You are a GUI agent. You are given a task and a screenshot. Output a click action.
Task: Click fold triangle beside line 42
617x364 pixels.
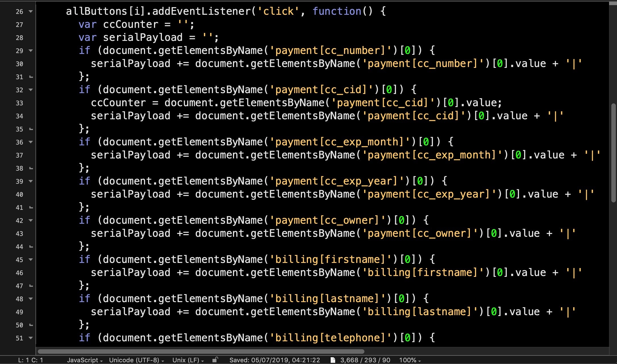(x=31, y=221)
